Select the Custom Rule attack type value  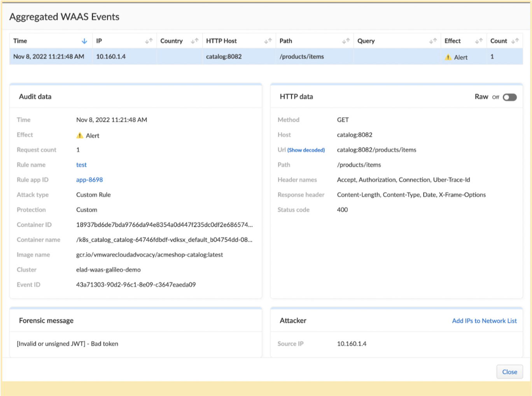(x=93, y=195)
